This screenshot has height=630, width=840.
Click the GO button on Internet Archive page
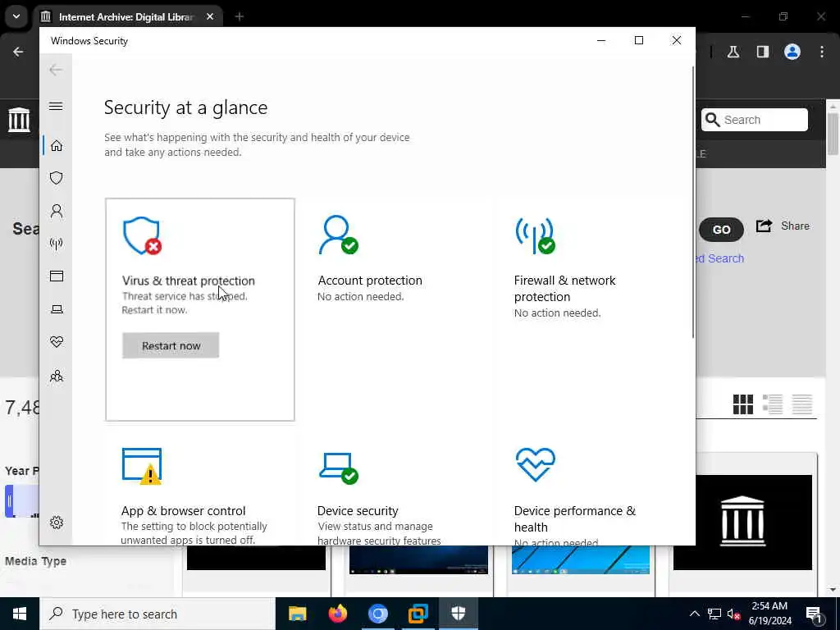click(721, 230)
